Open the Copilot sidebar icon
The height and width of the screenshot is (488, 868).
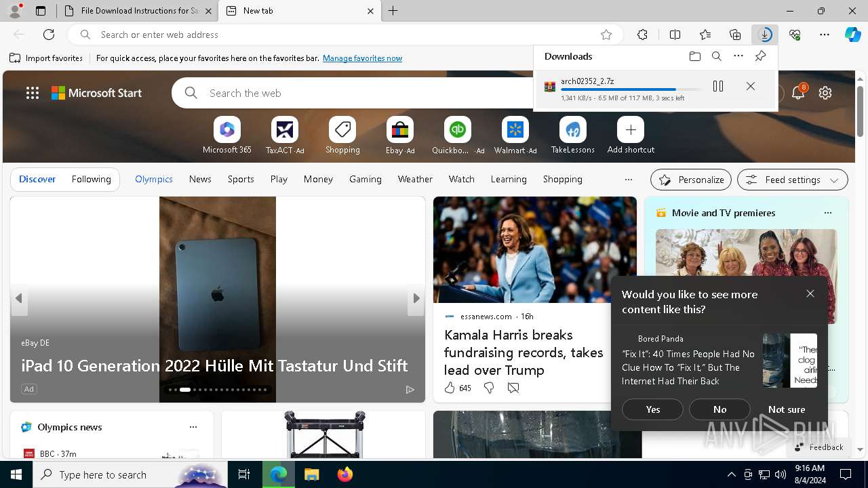click(x=852, y=35)
